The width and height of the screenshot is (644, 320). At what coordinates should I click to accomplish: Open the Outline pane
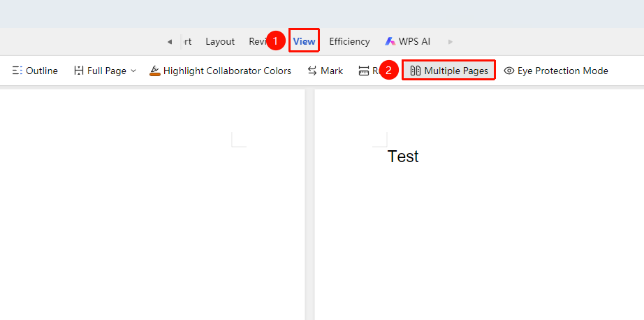[35, 71]
